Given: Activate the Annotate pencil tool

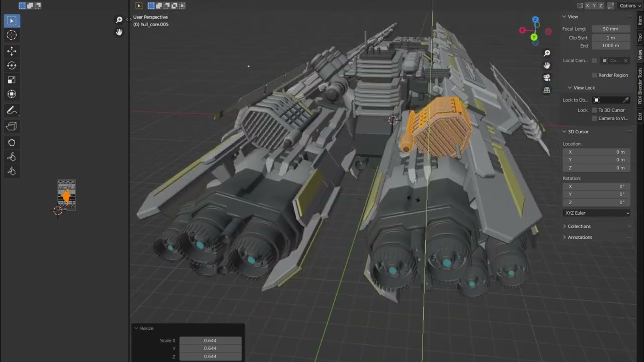Looking at the screenshot, I should 12,110.
